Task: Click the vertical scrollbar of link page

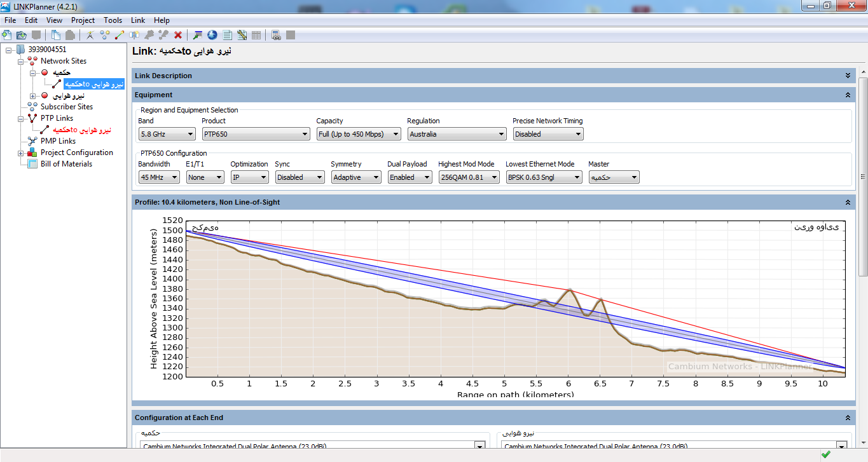Action: [x=863, y=177]
